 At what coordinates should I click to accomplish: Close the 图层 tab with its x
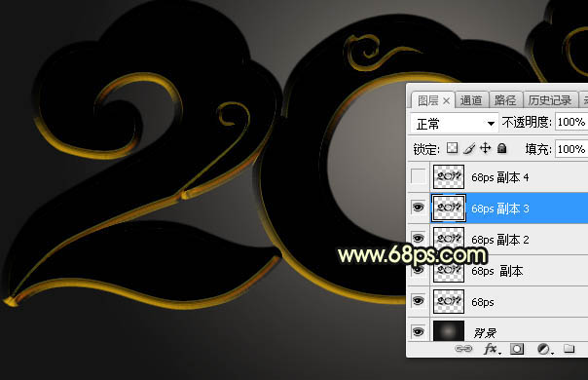tap(446, 101)
